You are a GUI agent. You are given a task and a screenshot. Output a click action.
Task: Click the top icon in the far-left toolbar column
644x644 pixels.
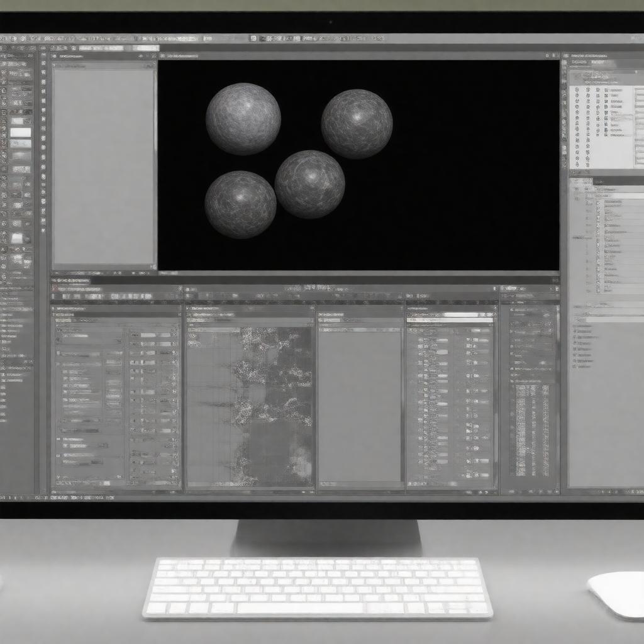[5, 57]
